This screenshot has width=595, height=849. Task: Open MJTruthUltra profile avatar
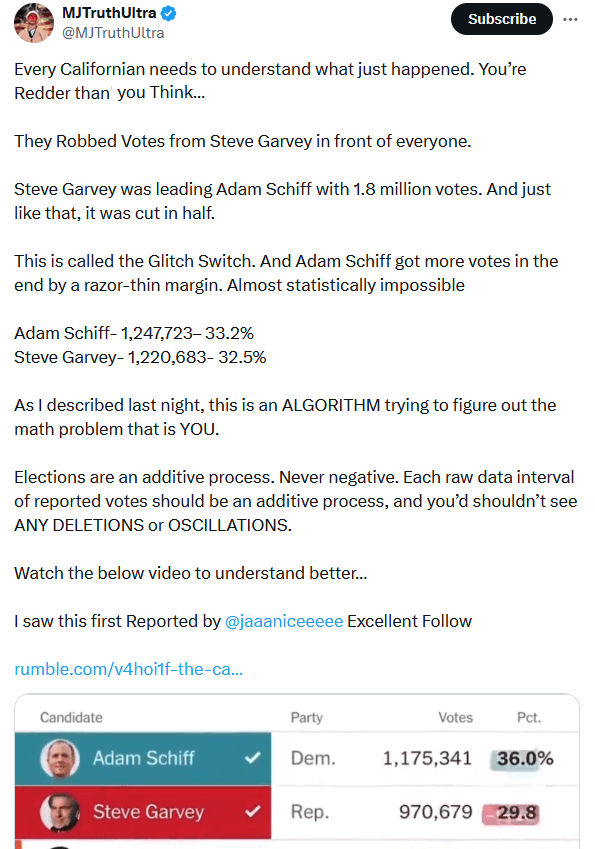pos(34,22)
